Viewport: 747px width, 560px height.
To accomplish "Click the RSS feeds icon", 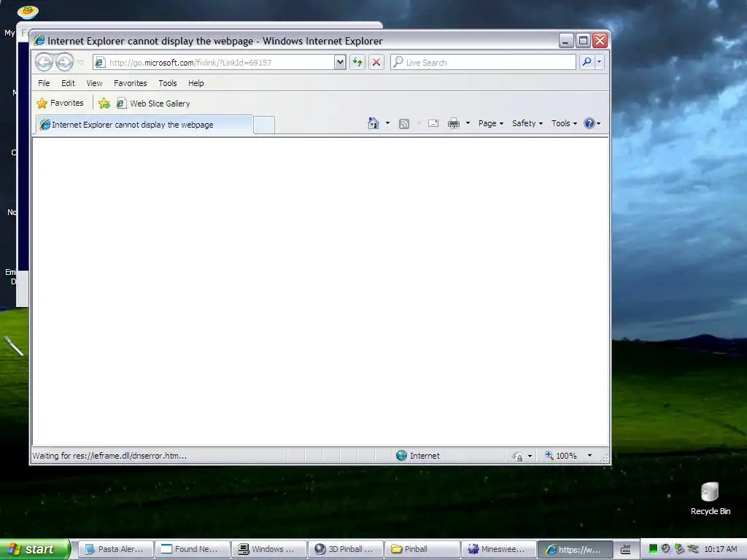I will 404,124.
